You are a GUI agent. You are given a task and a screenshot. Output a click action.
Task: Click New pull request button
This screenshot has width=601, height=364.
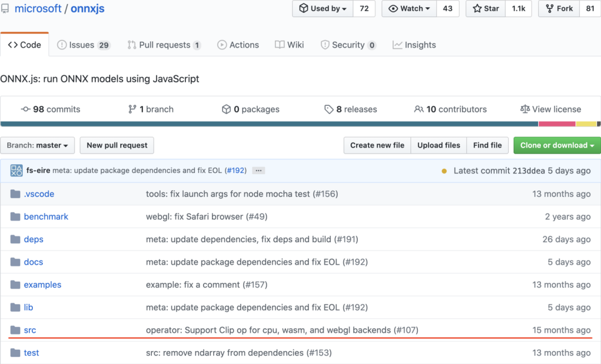point(117,145)
